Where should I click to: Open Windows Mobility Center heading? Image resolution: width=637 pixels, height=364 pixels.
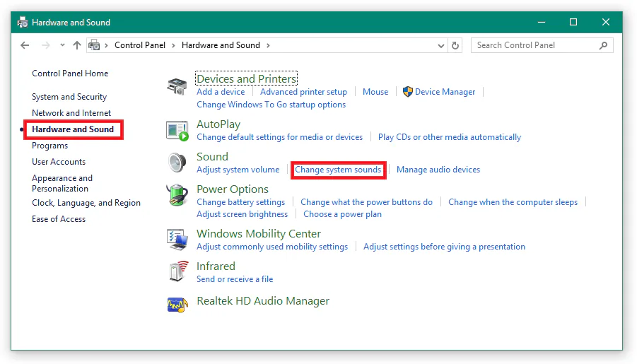(x=259, y=233)
